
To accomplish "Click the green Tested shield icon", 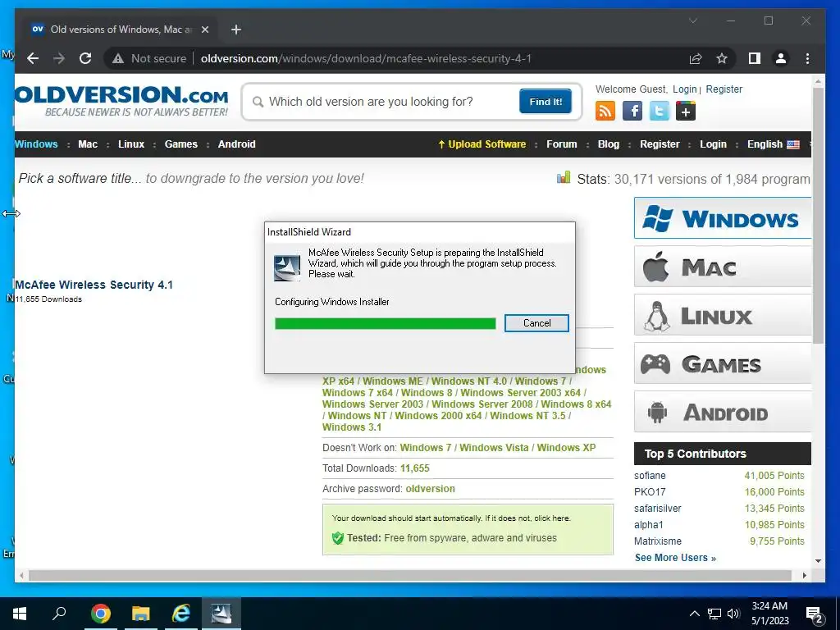I will [337, 538].
